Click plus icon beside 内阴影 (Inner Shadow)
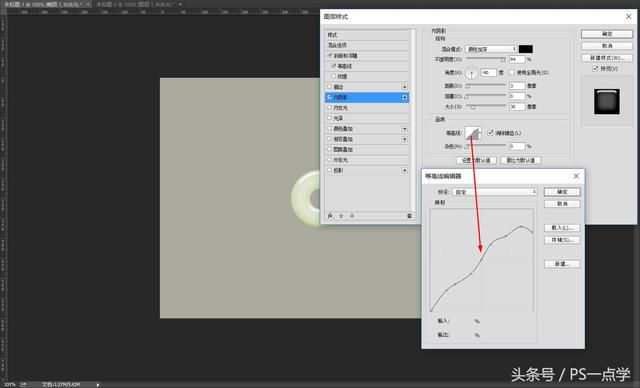Viewport: 640px width, 388px height. point(404,97)
